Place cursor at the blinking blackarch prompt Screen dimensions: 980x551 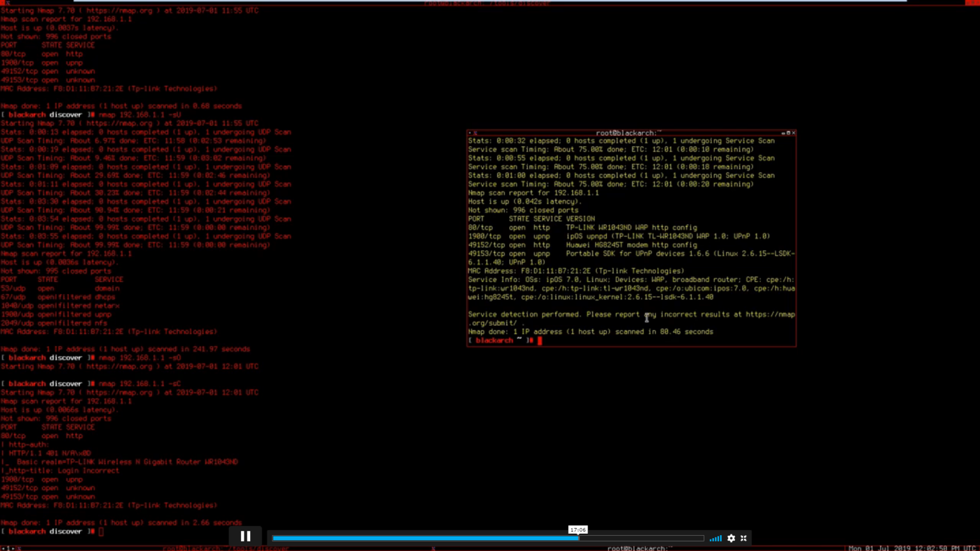[x=539, y=341]
